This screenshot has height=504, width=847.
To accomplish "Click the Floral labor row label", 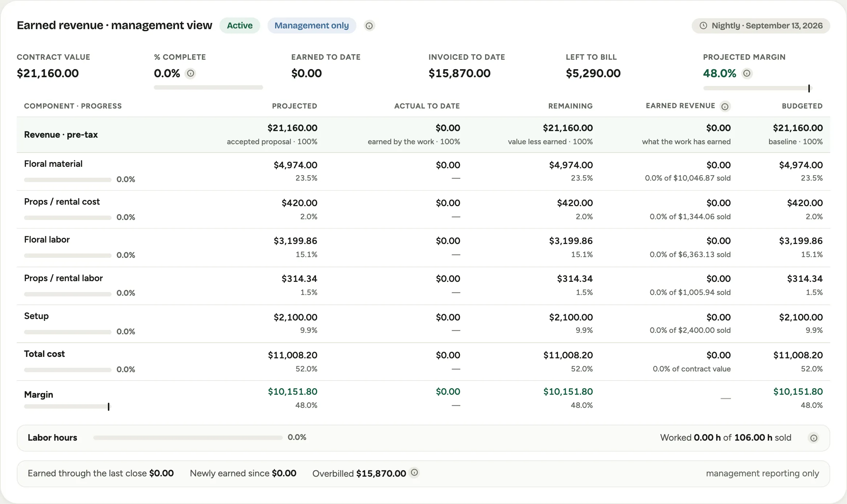I will coord(47,240).
